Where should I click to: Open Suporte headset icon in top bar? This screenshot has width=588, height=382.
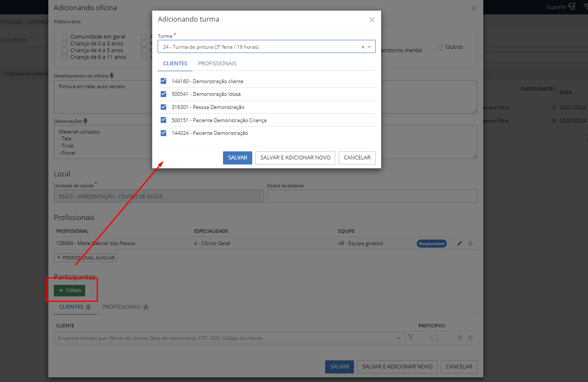tap(572, 6)
